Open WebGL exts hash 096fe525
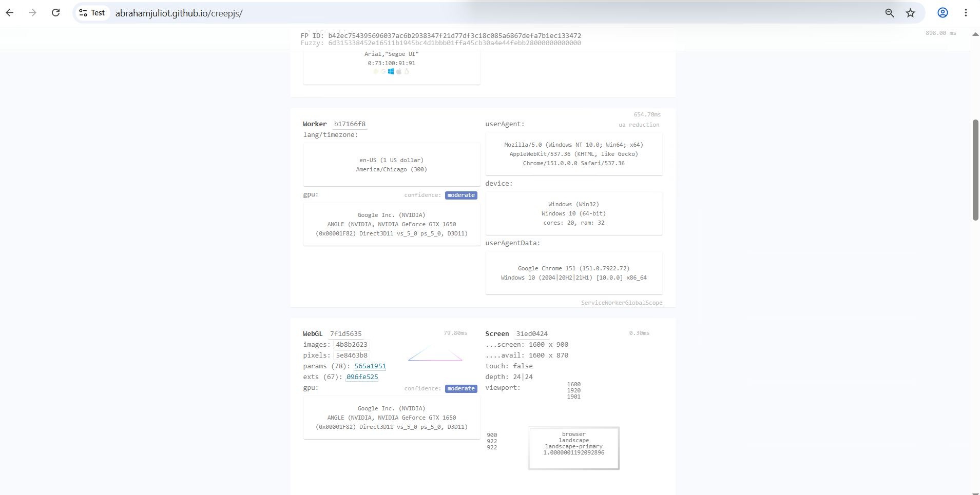The height and width of the screenshot is (495, 980). coord(362,377)
